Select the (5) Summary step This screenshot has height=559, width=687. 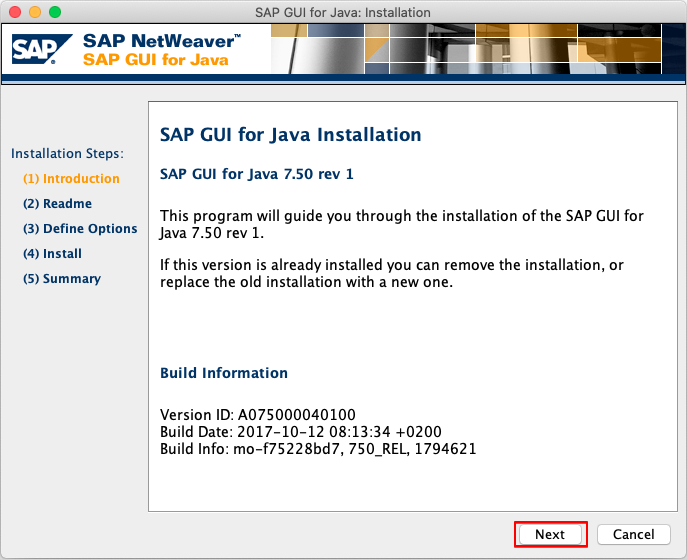pos(62,279)
